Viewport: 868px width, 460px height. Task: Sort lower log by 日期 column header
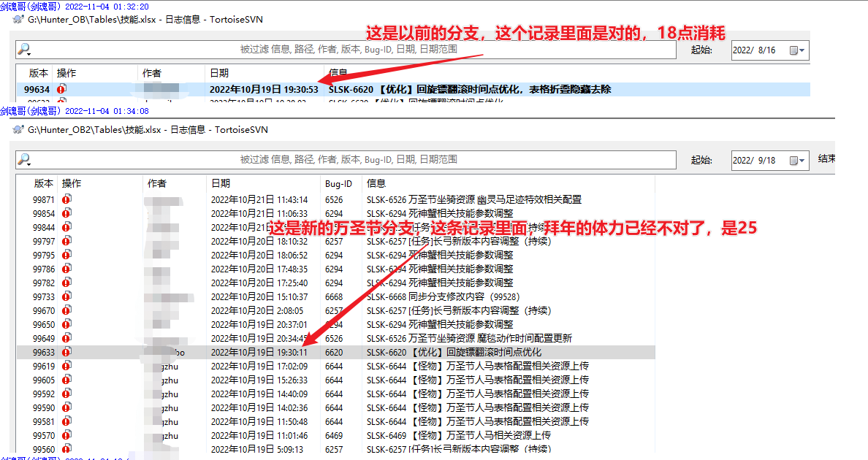point(221,183)
